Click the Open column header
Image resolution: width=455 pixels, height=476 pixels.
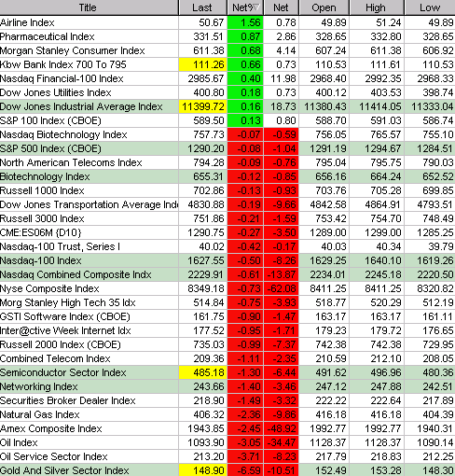[324, 7]
